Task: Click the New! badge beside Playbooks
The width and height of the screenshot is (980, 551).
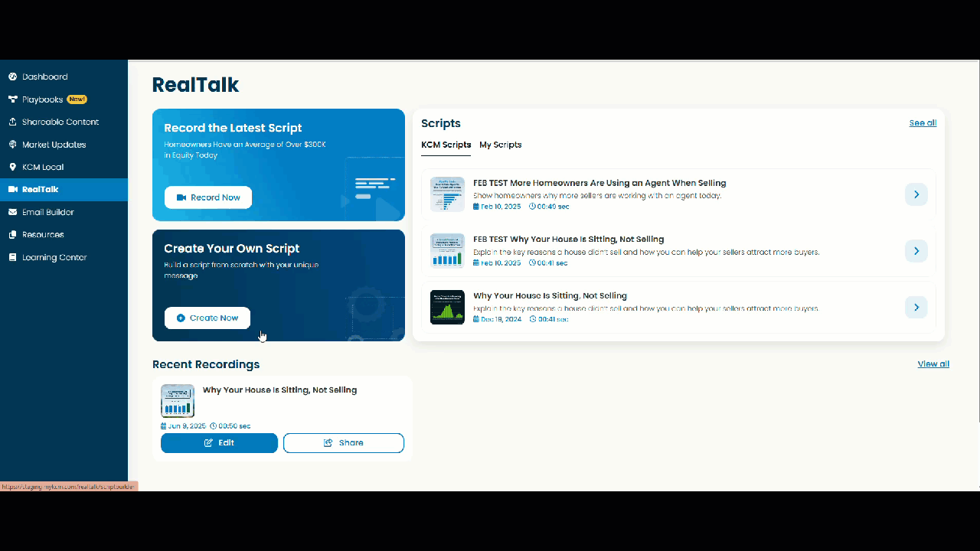Action: click(77, 99)
